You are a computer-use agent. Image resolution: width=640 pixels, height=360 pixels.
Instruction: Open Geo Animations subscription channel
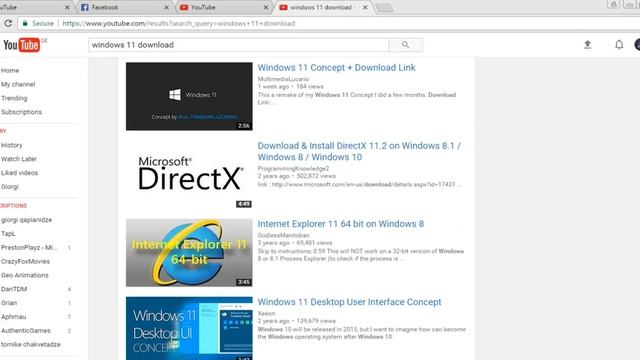pyautogui.click(x=24, y=275)
